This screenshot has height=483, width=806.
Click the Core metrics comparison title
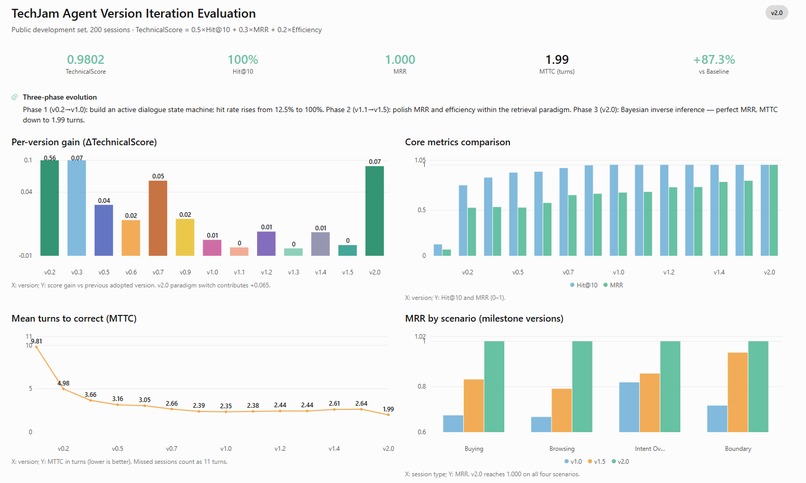click(457, 142)
